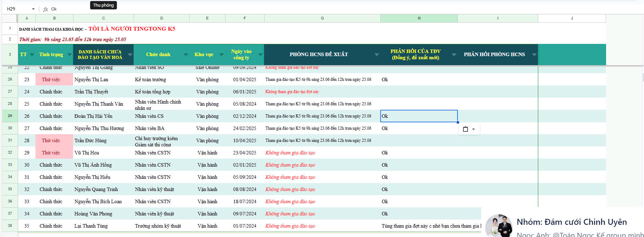Click the paste options clipboard icon
Viewport: 644px width, 237px height.
pos(466,129)
